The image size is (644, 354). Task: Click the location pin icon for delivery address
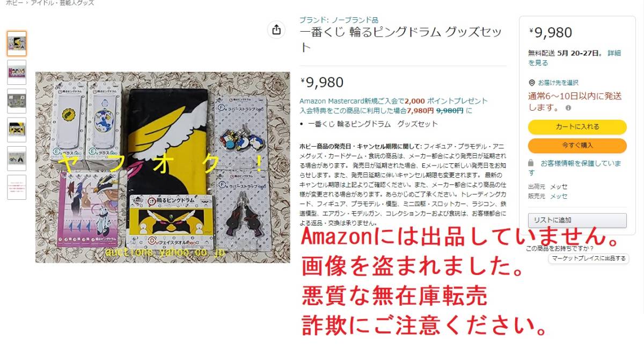tap(532, 83)
